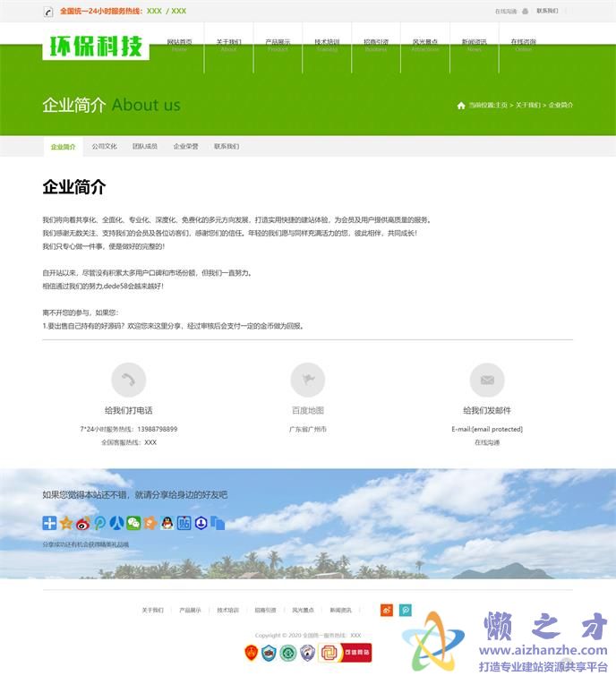Click the gray phone circle icon

(x=128, y=380)
